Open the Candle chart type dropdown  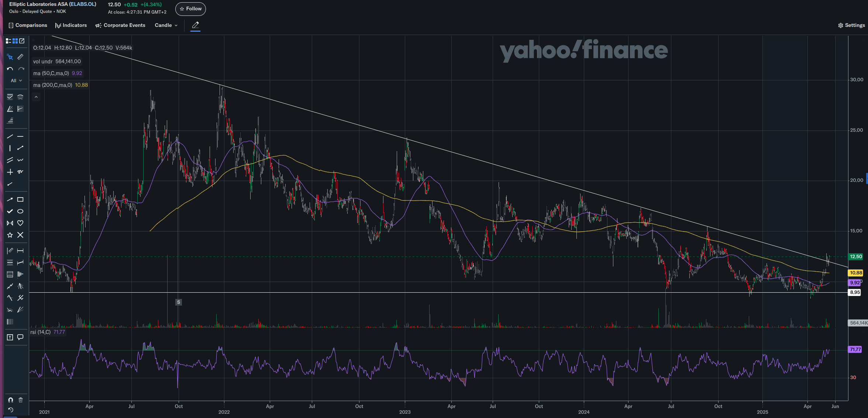tap(166, 25)
